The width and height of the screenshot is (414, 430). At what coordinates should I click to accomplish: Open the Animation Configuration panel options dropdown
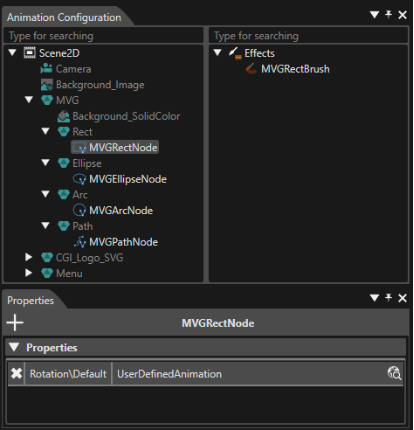click(x=374, y=14)
